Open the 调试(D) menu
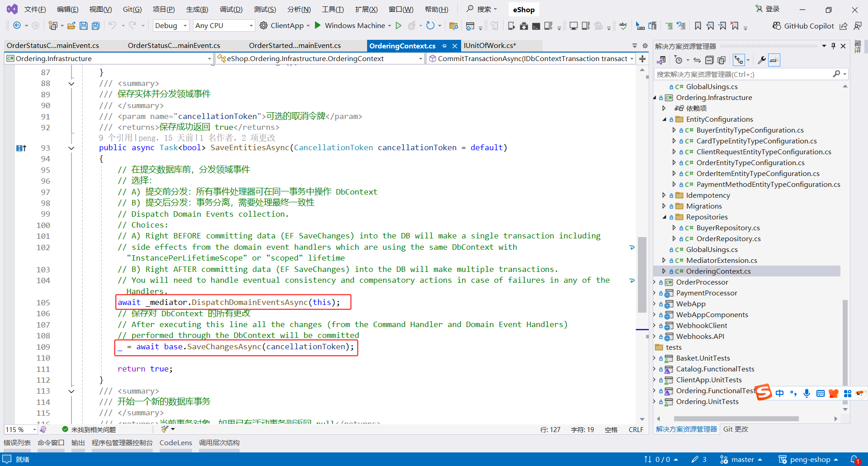 click(231, 10)
